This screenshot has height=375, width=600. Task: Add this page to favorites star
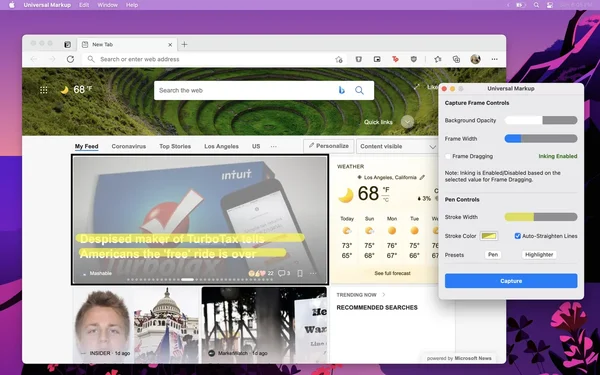339,59
